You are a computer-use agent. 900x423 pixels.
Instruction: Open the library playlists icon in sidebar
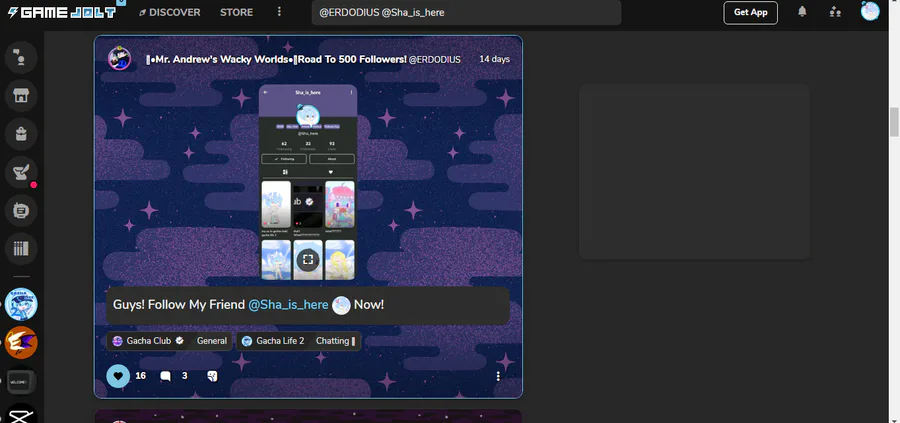[21, 249]
